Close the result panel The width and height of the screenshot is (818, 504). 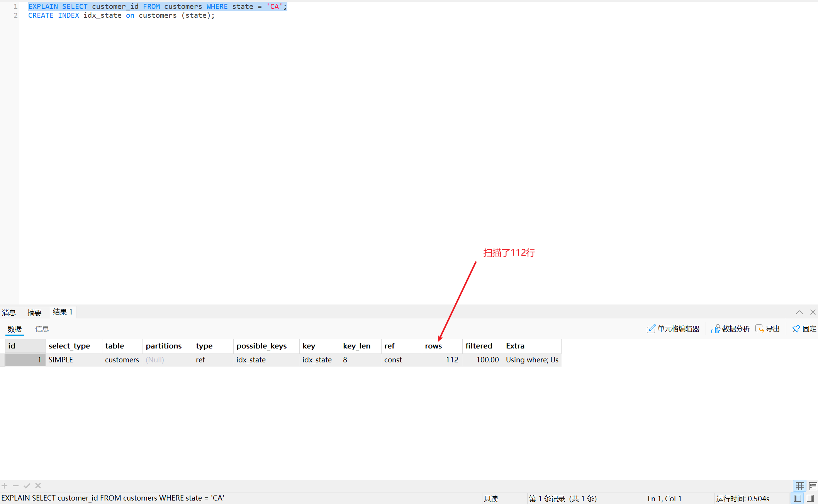point(813,312)
